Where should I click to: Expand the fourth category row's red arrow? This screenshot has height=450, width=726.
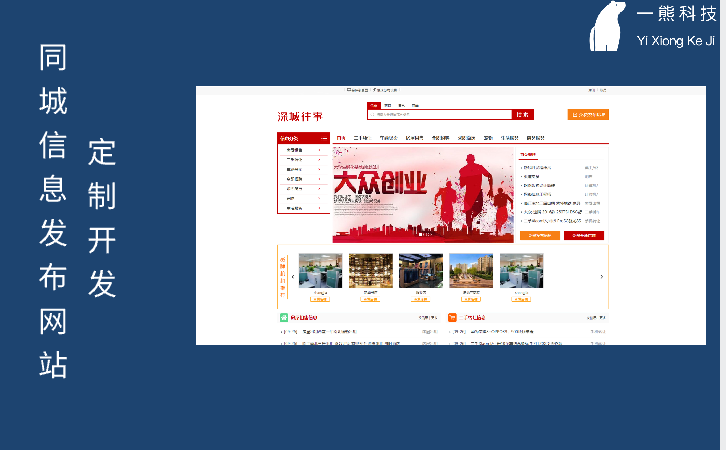point(319,179)
